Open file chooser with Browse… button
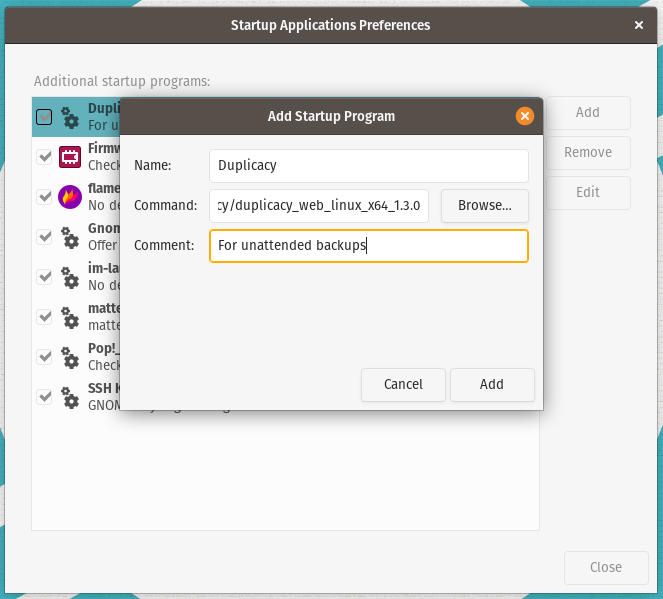 click(x=485, y=205)
